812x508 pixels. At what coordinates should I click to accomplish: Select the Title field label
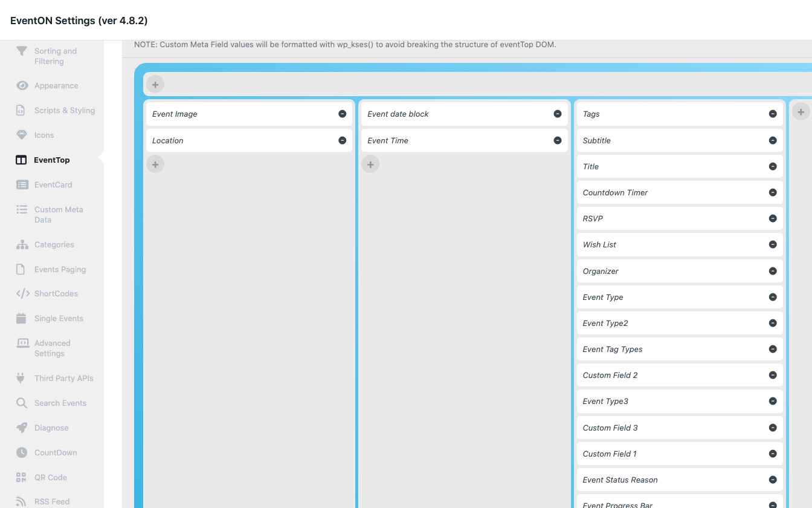[591, 166]
